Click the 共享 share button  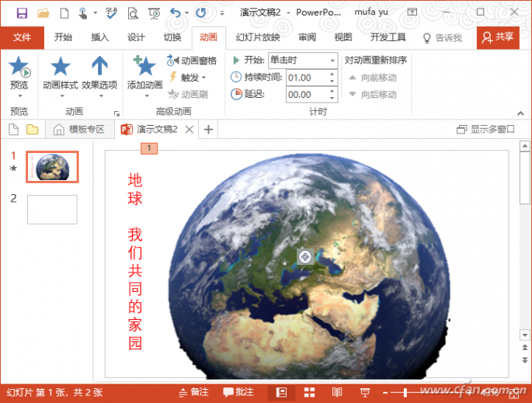[498, 37]
